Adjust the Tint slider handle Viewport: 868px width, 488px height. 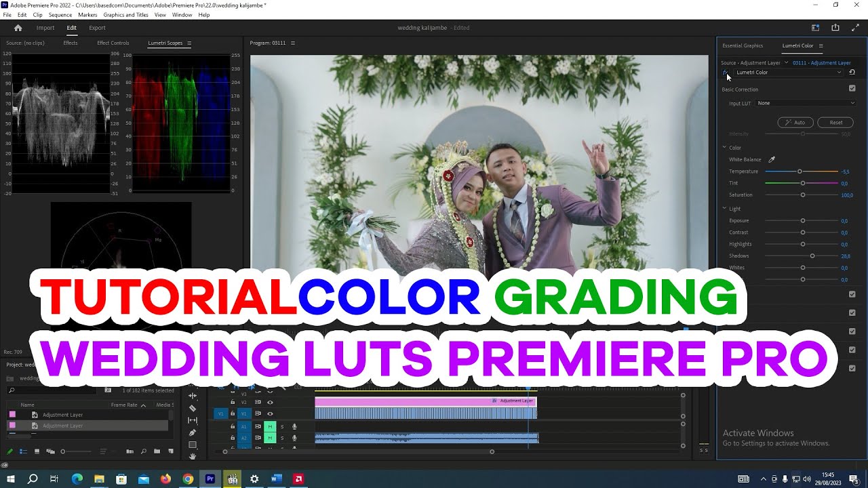tap(803, 183)
